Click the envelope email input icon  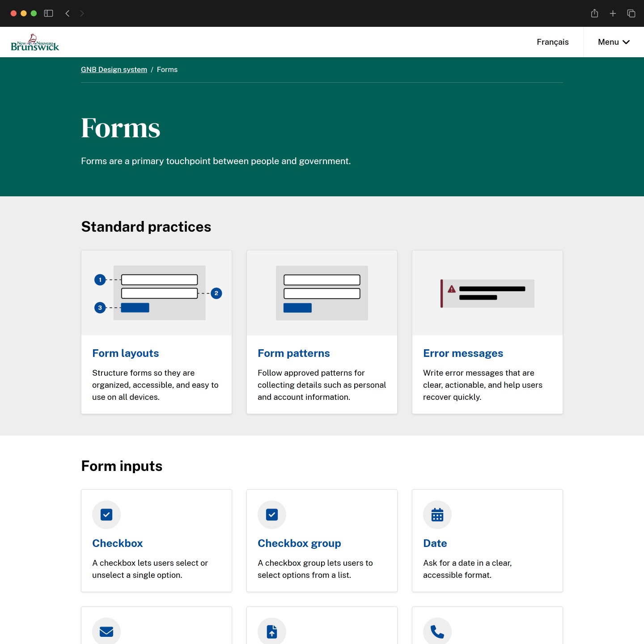click(106, 631)
